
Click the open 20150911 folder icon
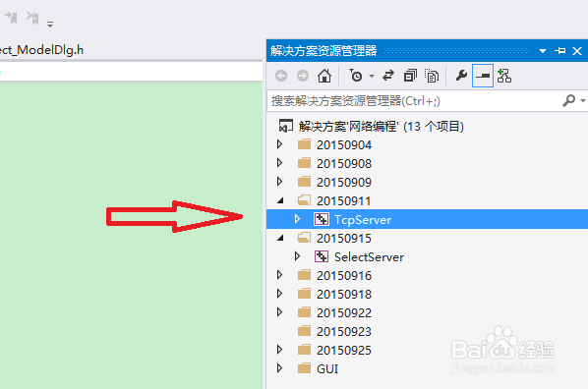pyautogui.click(x=304, y=200)
